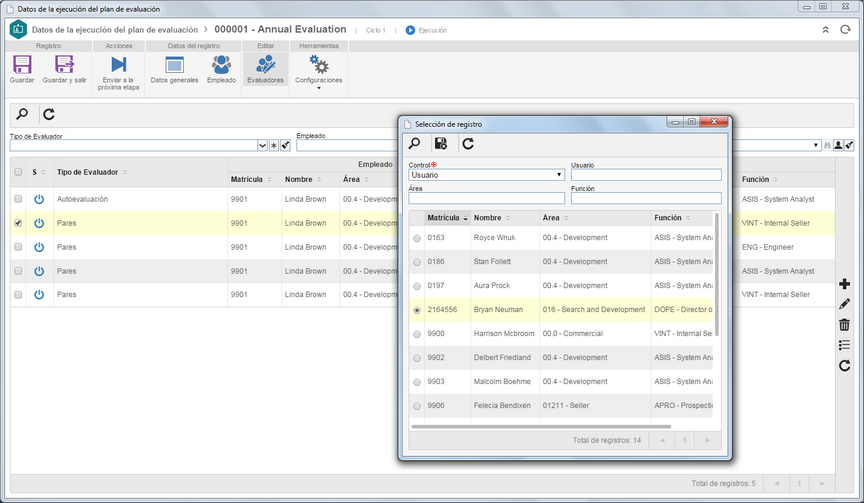
Task: Click the Función input field in dialog
Action: pyautogui.click(x=646, y=198)
